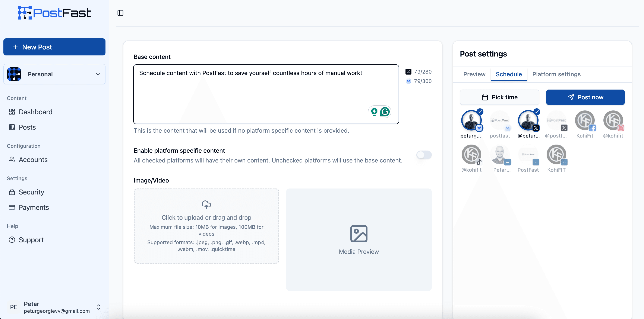Select the @kohifit TikTok account
The image size is (644, 319).
471,155
